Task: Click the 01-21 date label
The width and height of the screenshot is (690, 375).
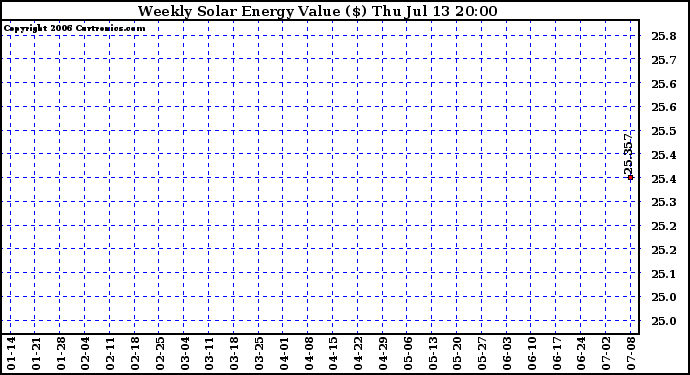Action: click(36, 353)
